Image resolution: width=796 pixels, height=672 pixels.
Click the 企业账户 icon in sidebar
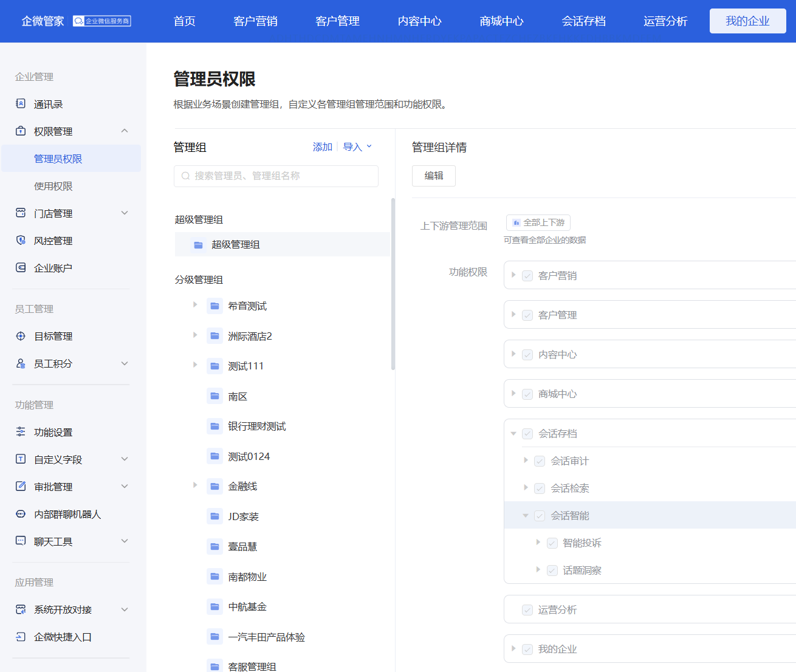pos(21,267)
